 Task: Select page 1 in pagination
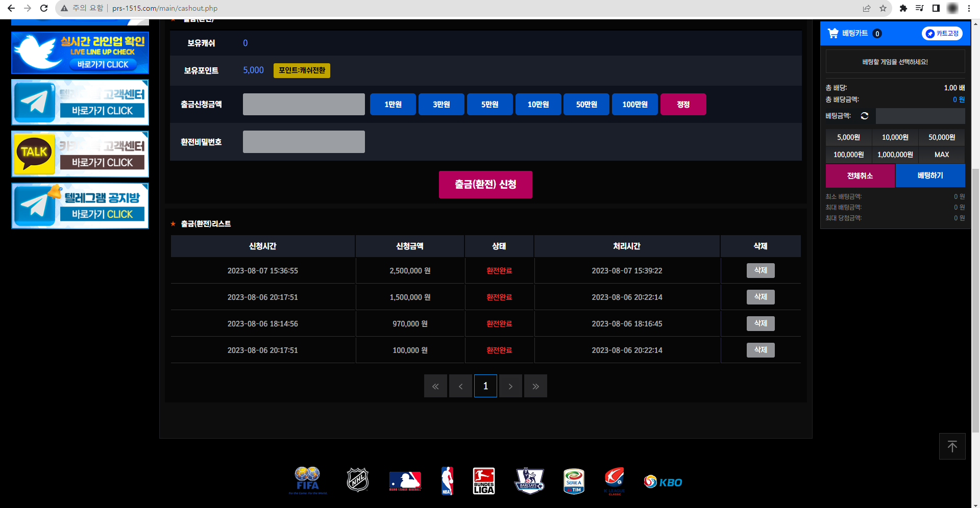[x=485, y=386]
